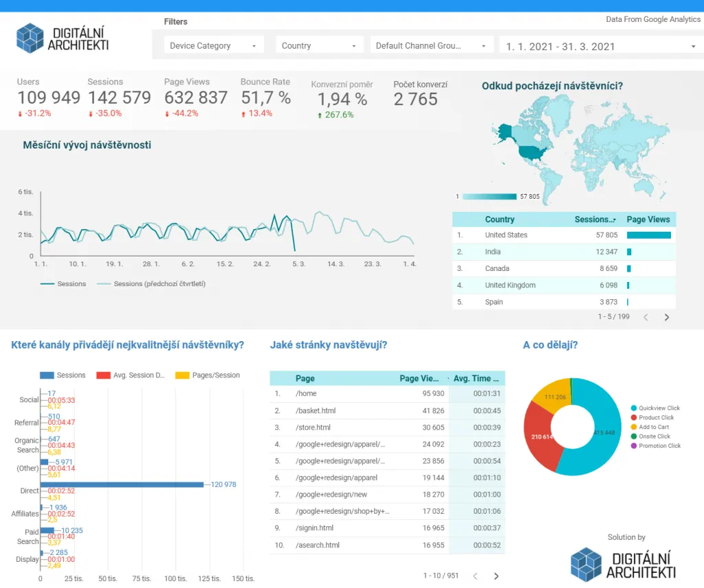Click the Digitální Architekti logo beside Filters
The image size is (704, 588).
click(x=63, y=39)
